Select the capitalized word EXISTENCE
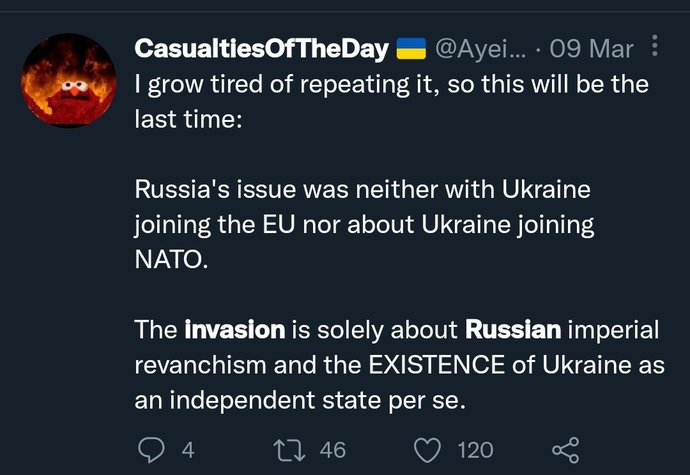 click(x=437, y=365)
